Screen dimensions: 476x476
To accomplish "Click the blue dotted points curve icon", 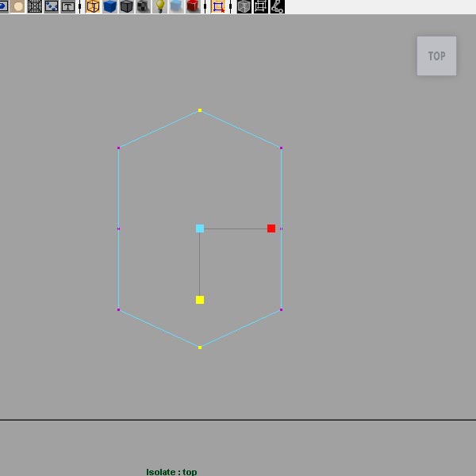I will (x=52, y=6).
